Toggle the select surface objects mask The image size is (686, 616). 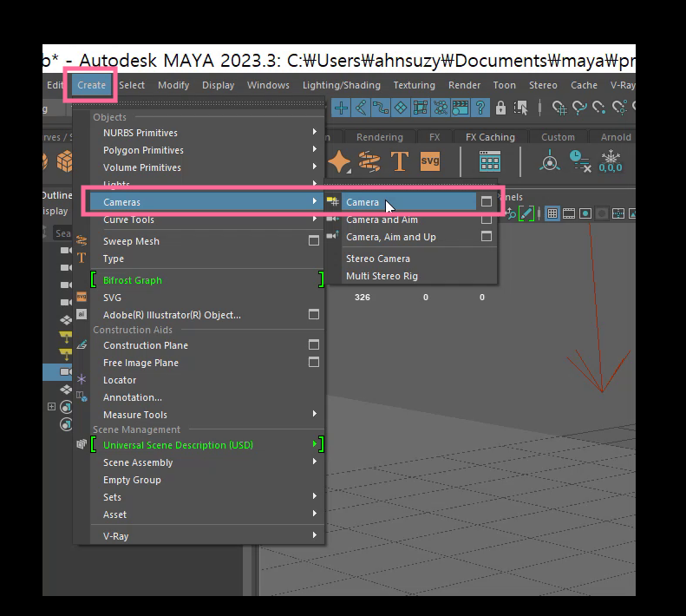click(x=401, y=108)
